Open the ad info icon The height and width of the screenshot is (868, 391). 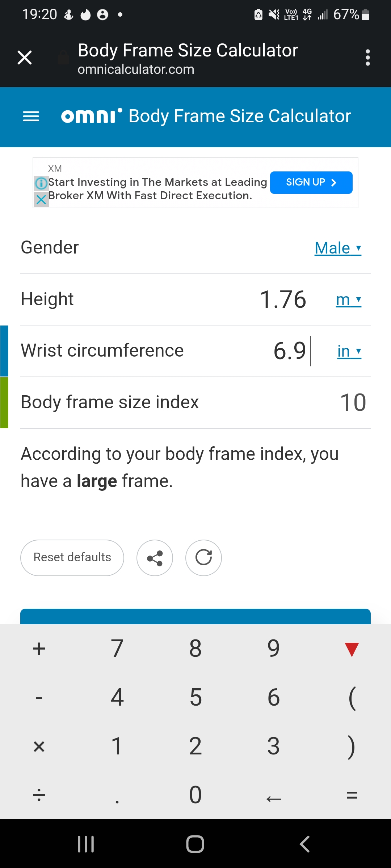click(41, 183)
